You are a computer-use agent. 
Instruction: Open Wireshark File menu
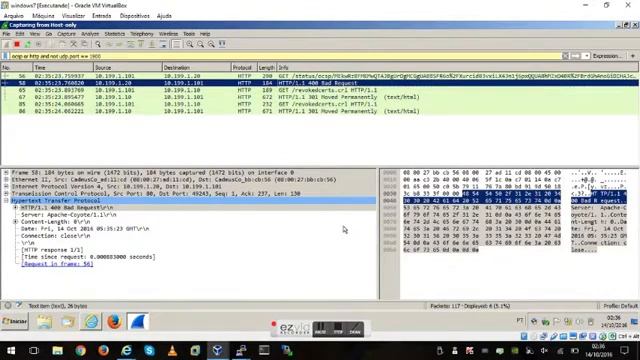6,34
